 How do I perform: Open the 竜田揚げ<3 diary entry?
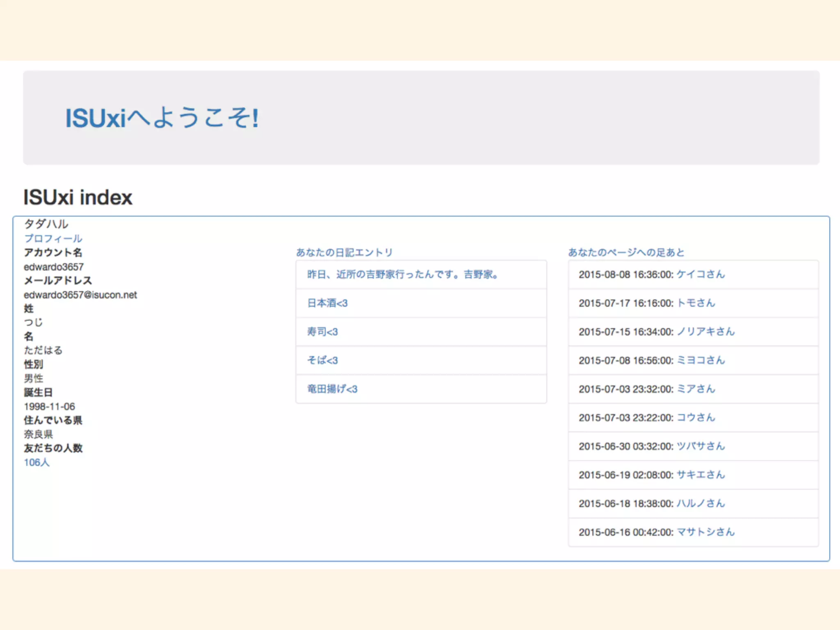(x=332, y=389)
